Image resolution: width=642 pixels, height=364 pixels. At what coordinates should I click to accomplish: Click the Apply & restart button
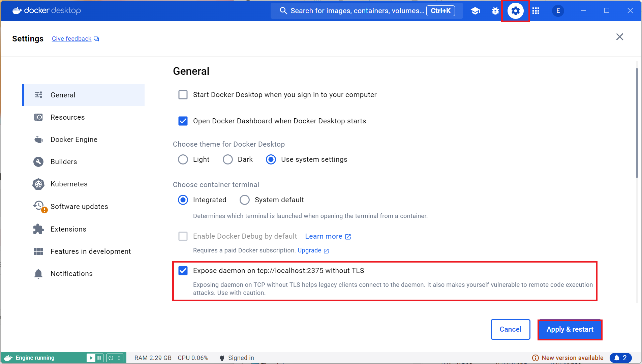(x=570, y=329)
